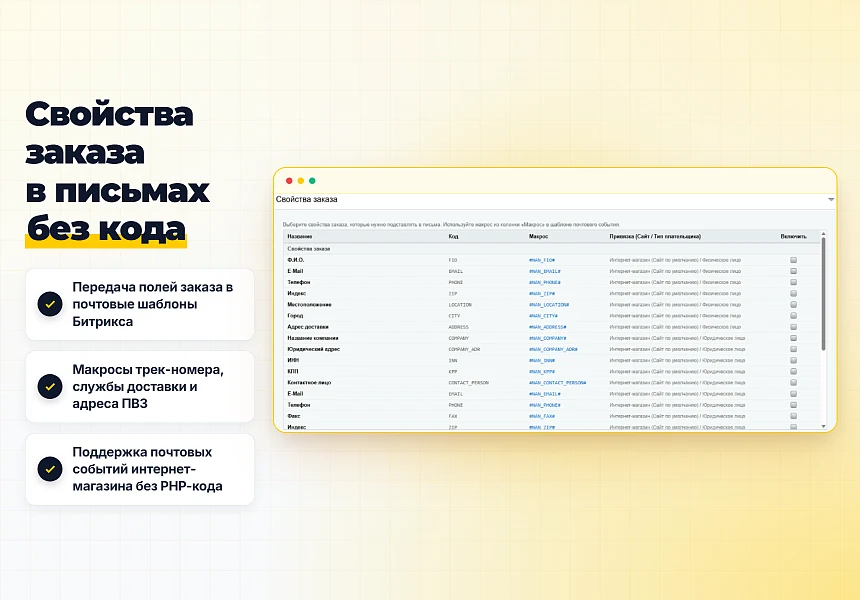Viewport: 860px width, 600px height.
Task: Click the #NAN_COMPANY_ADR# macro
Action: coord(553,349)
